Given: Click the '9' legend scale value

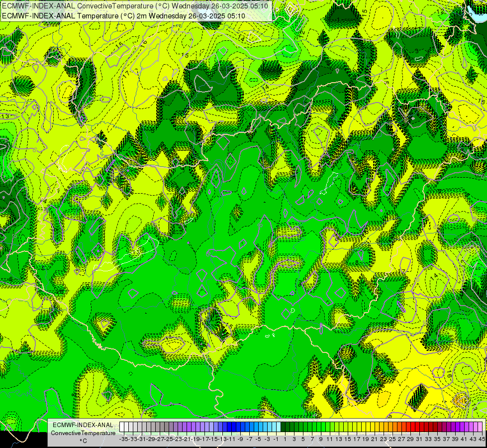Looking at the screenshot, I should [321, 439].
